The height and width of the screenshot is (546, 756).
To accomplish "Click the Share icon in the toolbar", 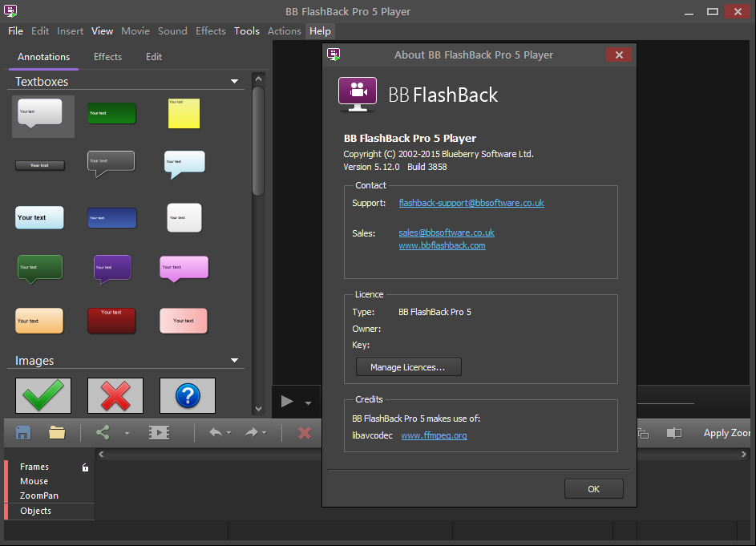I will click(103, 433).
